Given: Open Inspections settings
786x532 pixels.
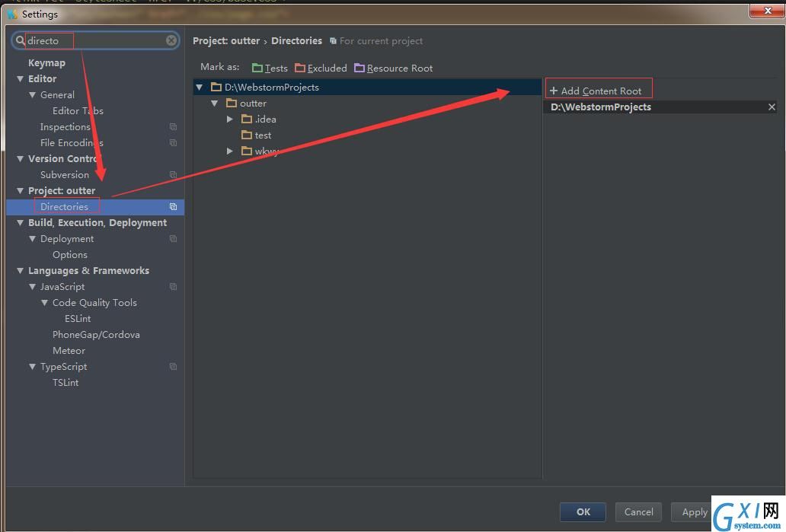Looking at the screenshot, I should [65, 127].
